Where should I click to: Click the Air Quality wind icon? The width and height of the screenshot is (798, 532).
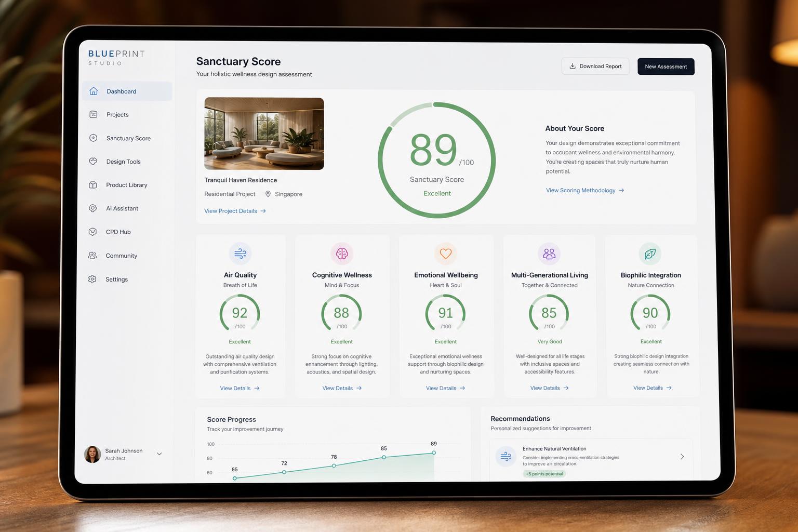click(240, 254)
